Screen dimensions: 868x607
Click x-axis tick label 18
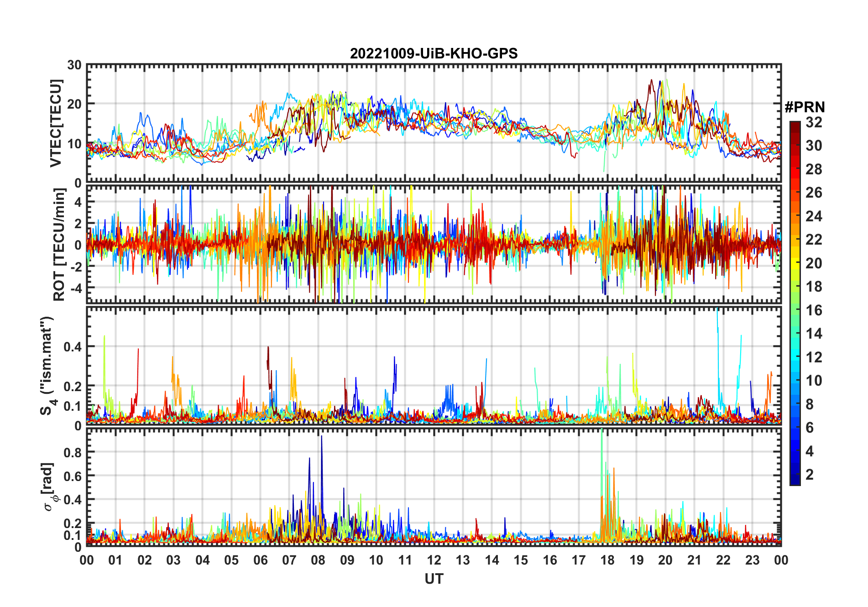click(x=607, y=560)
